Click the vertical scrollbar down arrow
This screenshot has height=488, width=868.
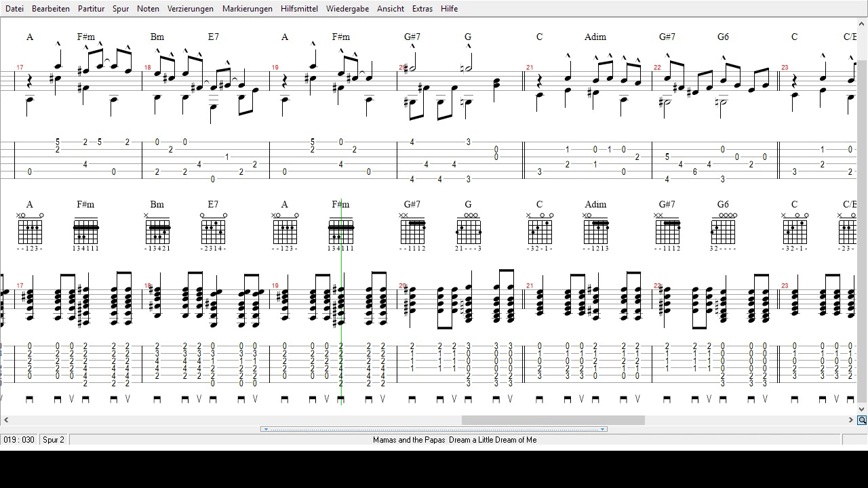click(863, 409)
